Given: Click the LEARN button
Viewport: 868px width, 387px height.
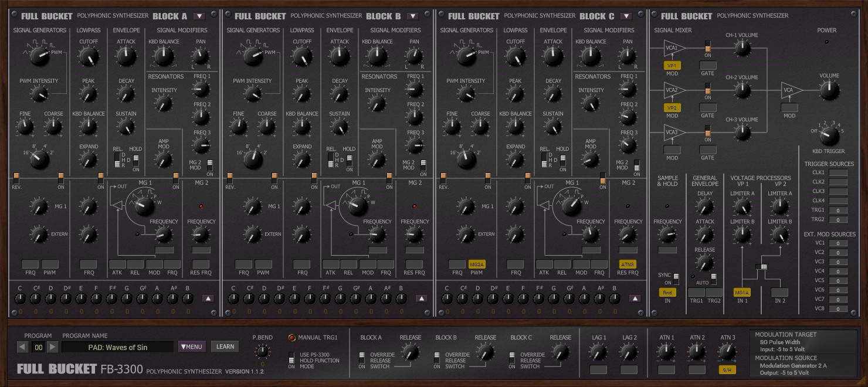Looking at the screenshot, I should click(x=225, y=347).
